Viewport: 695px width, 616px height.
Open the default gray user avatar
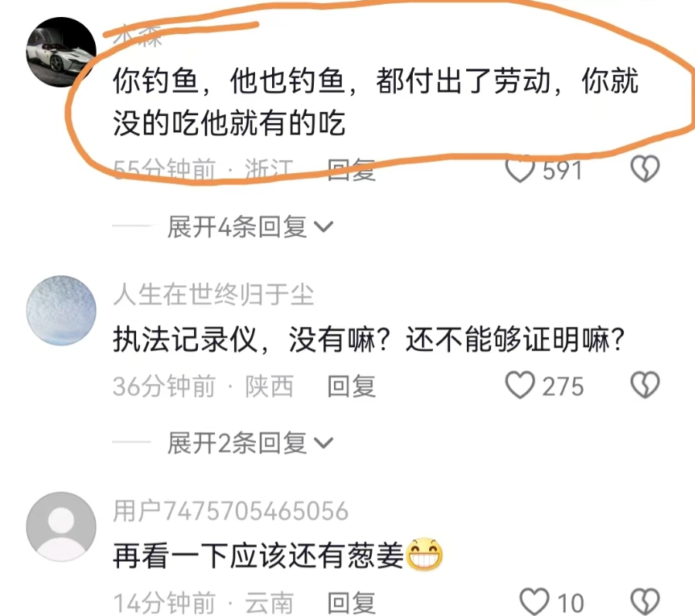click(x=61, y=526)
